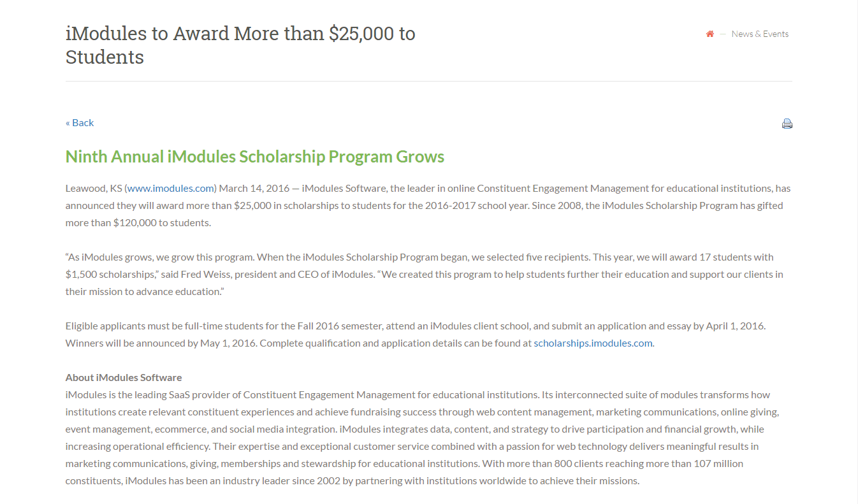Click the $1,500 scholarships text
858x504 pixels.
tap(110, 274)
